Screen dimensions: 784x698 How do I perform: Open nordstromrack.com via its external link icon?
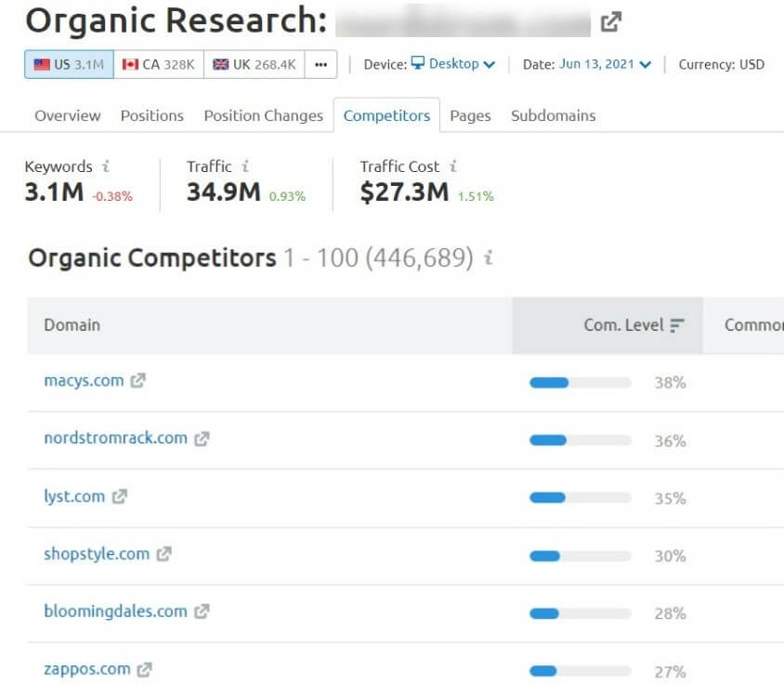pyautogui.click(x=202, y=439)
